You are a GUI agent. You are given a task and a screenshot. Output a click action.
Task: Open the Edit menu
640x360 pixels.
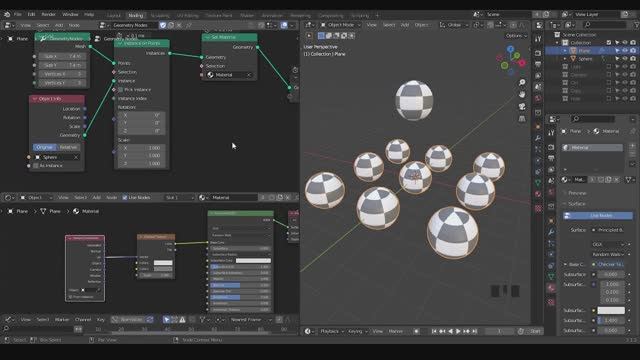click(x=31, y=14)
